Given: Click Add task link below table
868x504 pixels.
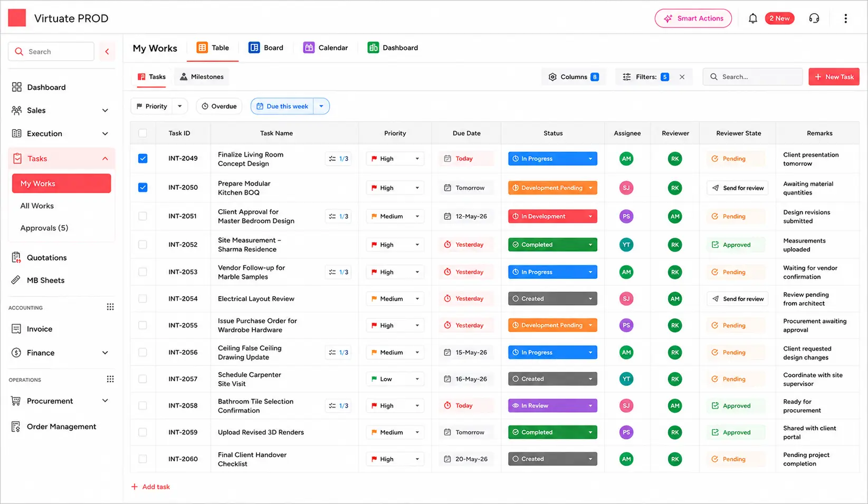Looking at the screenshot, I should 150,487.
